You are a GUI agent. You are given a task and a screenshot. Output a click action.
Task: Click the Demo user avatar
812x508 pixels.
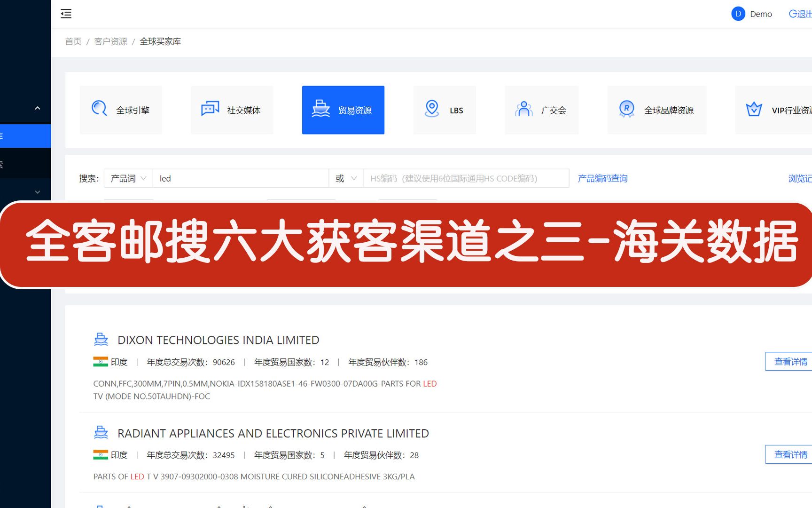pos(737,14)
